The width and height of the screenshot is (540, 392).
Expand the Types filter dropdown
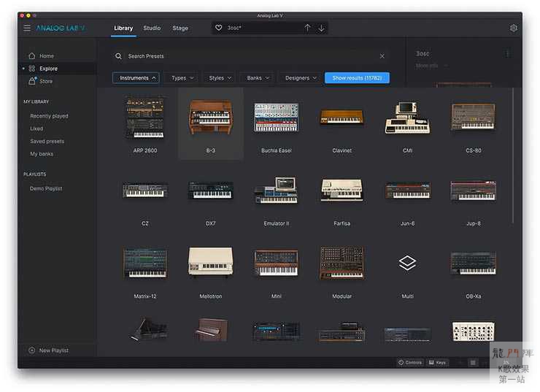(x=182, y=78)
